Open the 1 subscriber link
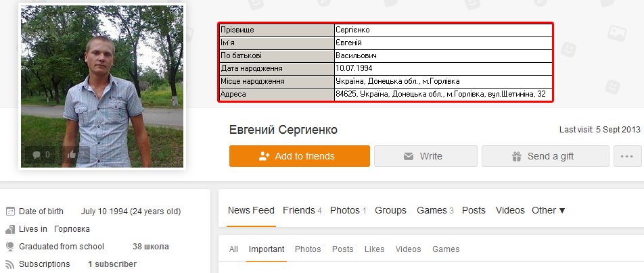 click(112, 264)
